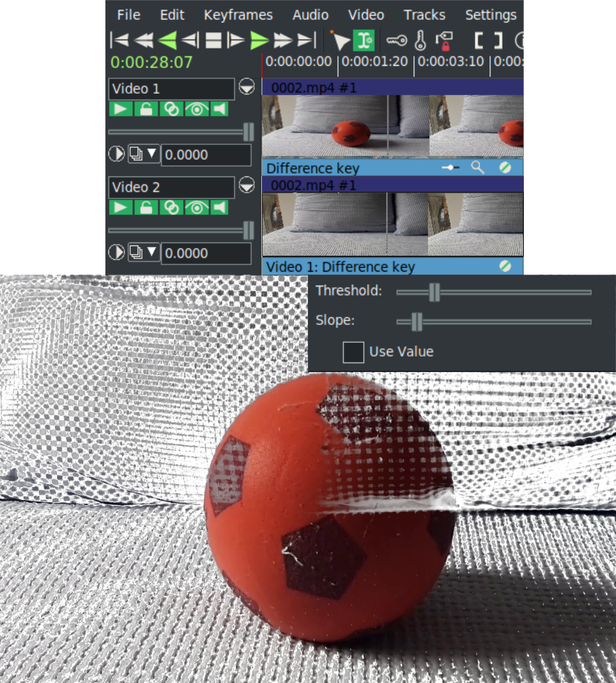Open the Keyframes menu

tap(238, 15)
